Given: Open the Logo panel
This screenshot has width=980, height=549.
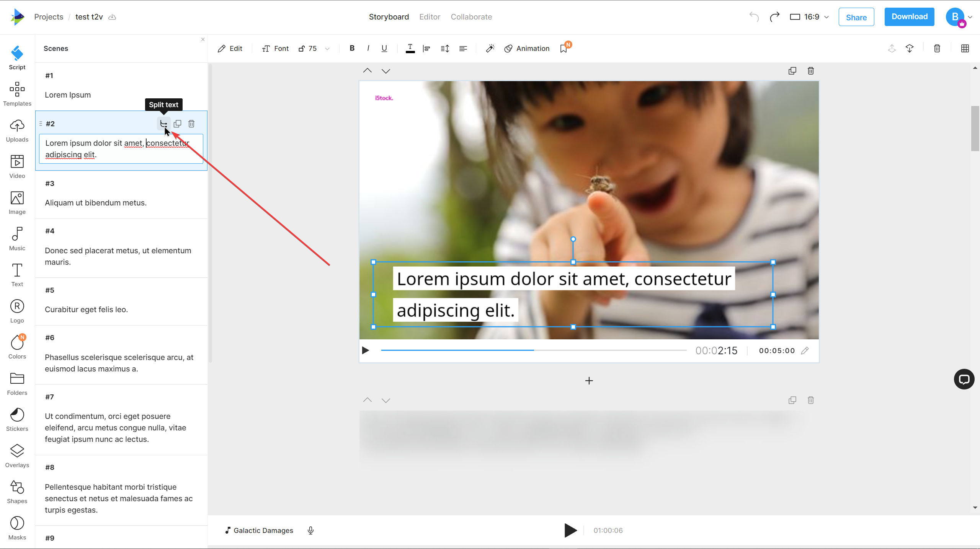Looking at the screenshot, I should [x=17, y=311].
